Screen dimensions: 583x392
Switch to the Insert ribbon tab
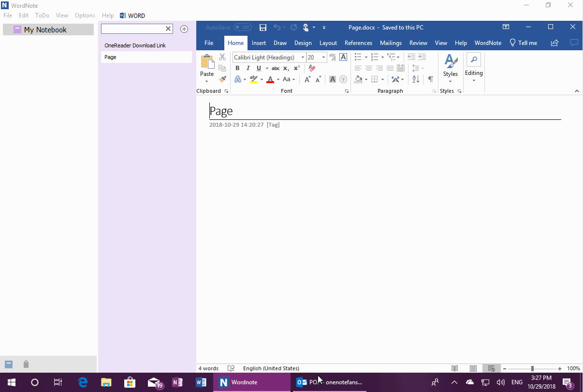coord(259,43)
